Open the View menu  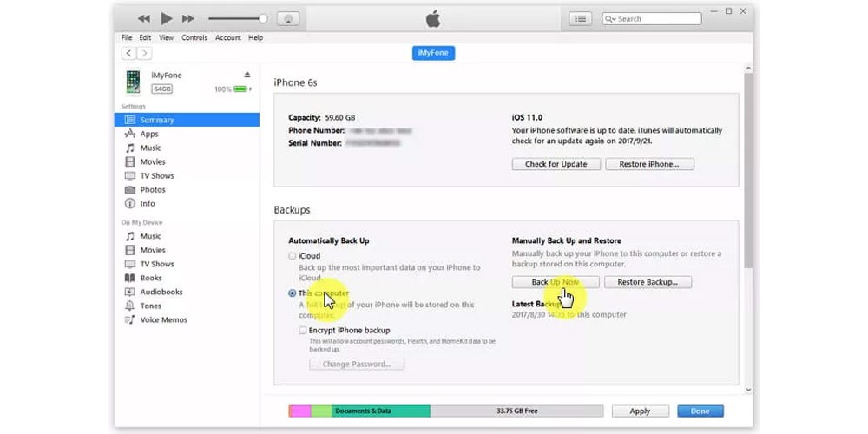[x=166, y=37]
